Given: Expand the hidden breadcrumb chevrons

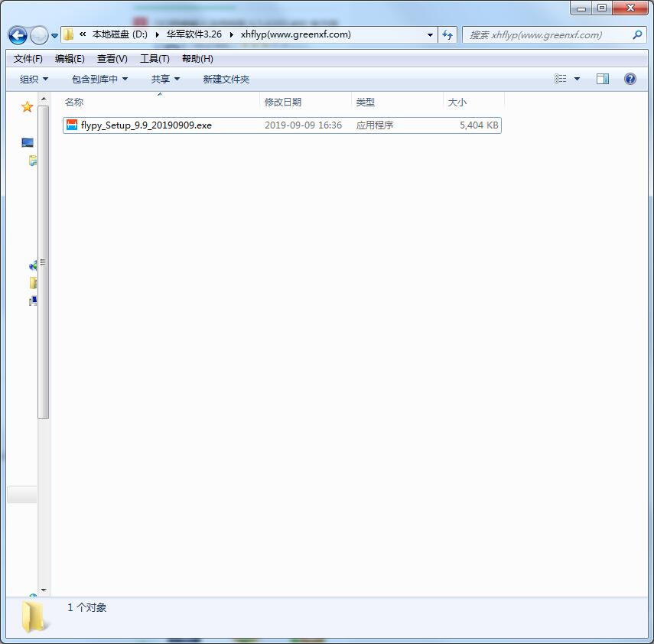Looking at the screenshot, I should tap(83, 34).
